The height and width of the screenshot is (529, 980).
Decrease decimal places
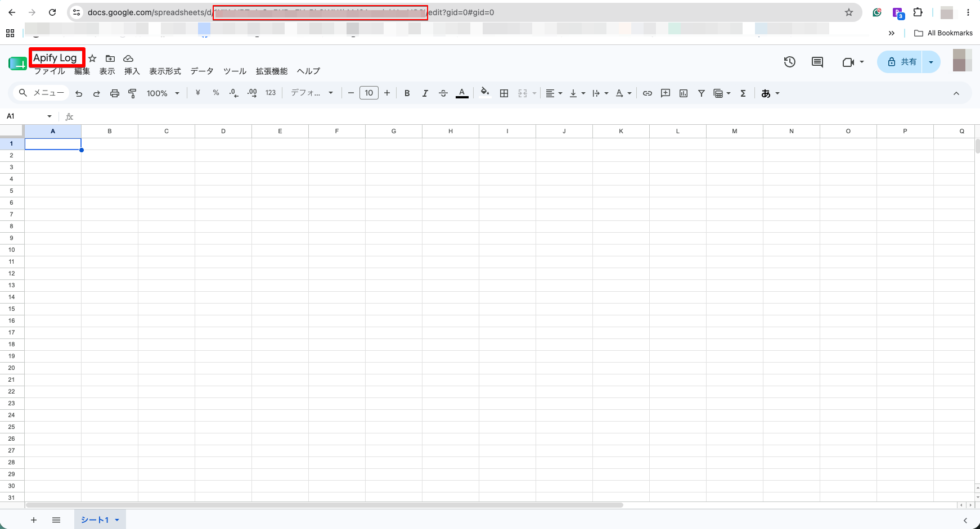coord(234,93)
